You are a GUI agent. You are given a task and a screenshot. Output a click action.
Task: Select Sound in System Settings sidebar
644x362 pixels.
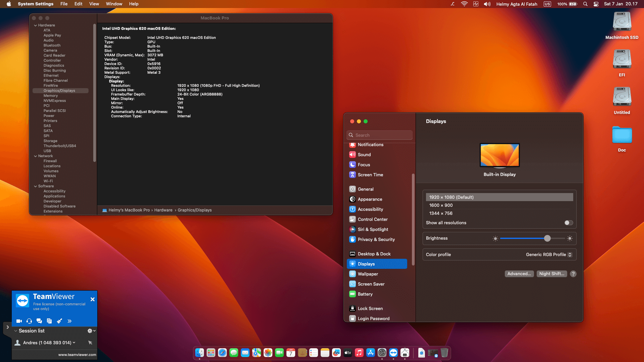[364, 155]
